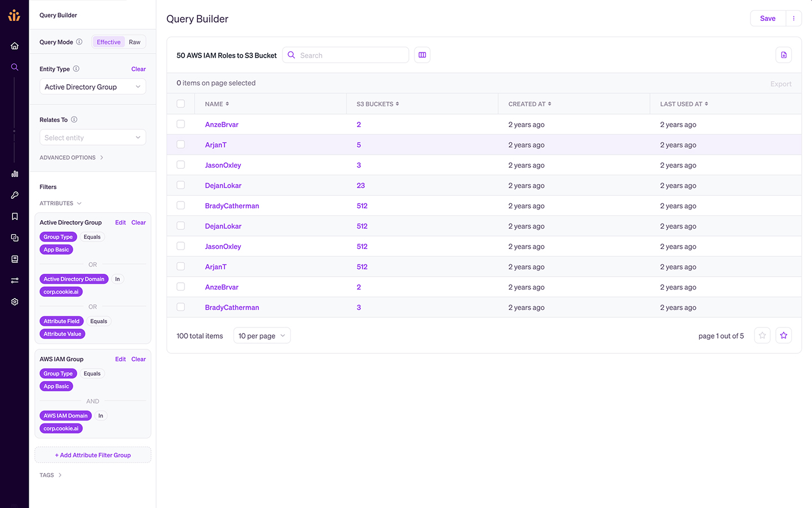Open the settings gear icon
This screenshot has width=812, height=508.
(15, 302)
